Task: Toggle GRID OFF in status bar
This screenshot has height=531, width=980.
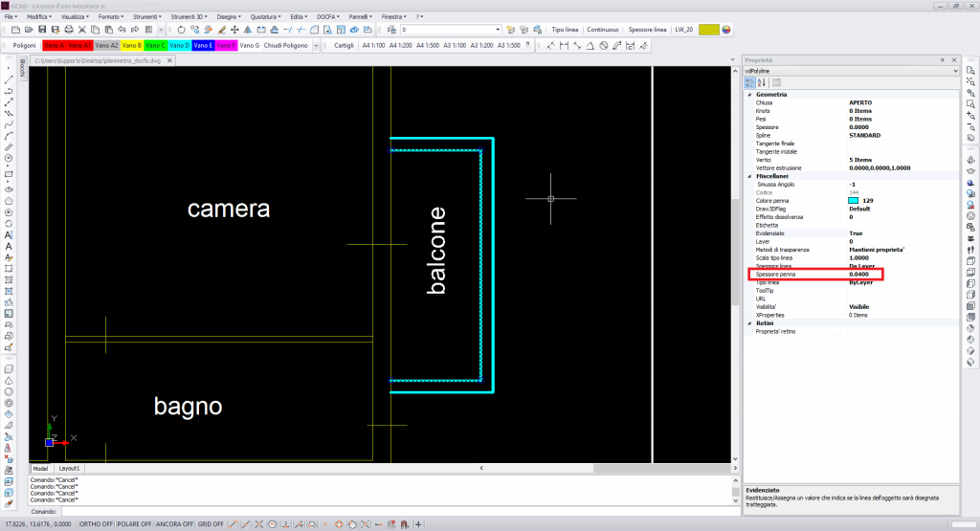Action: click(211, 524)
